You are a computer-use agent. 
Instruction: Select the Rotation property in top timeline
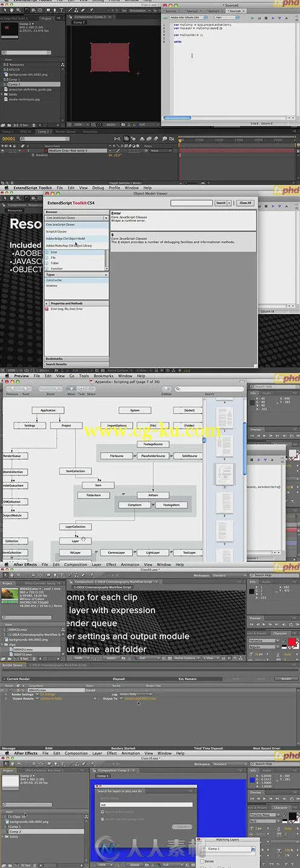(x=42, y=155)
